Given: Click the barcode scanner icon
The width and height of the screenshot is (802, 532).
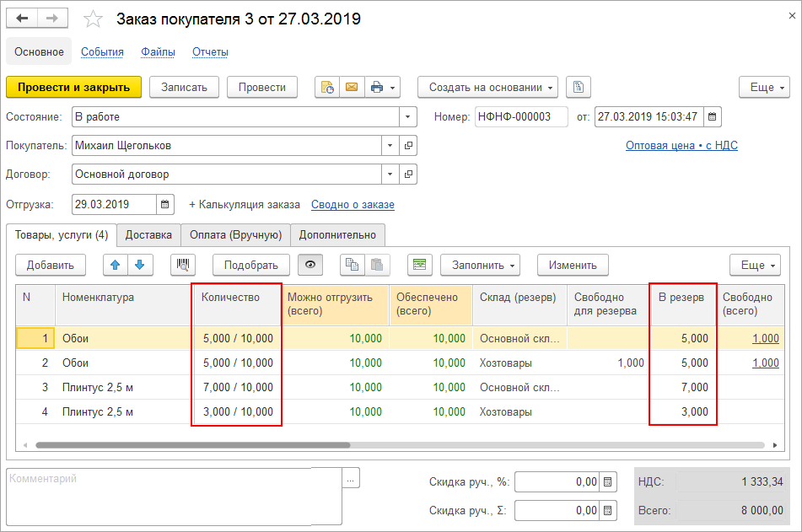Looking at the screenshot, I should click(183, 265).
